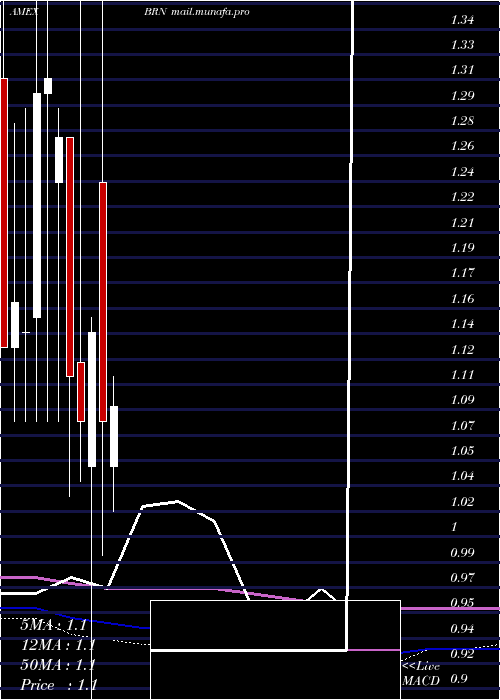Image resolution: width=500 pixels, height=700 pixels.
Task: Select the 0.99 price label
Action: [x=462, y=553]
